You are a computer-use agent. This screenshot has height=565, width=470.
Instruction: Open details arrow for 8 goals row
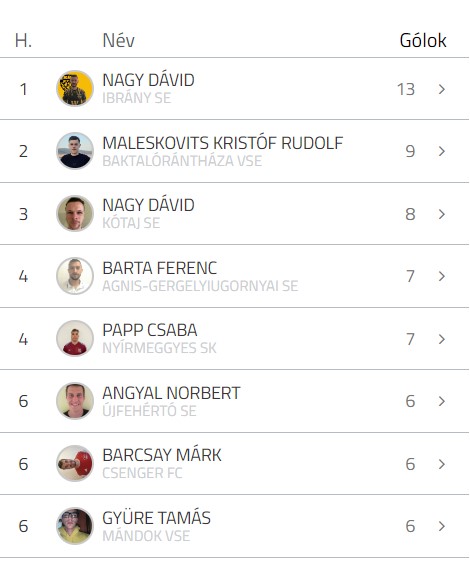click(442, 214)
